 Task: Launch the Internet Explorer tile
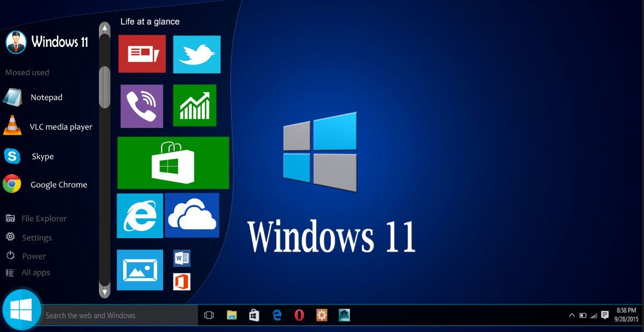(x=140, y=216)
